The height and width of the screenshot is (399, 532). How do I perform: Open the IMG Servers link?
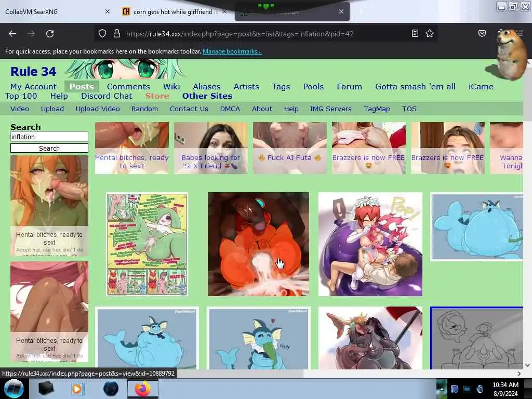point(330,109)
